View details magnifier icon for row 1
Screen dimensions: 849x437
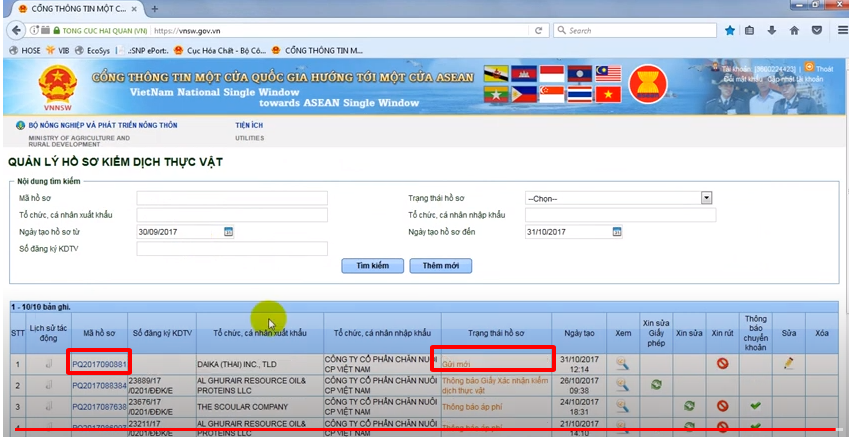[621, 363]
